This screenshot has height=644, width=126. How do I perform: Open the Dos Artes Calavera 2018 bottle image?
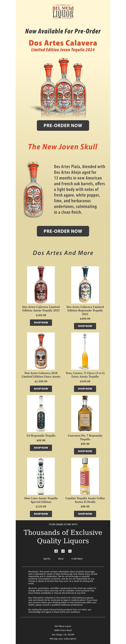pyautogui.click(x=41, y=351)
